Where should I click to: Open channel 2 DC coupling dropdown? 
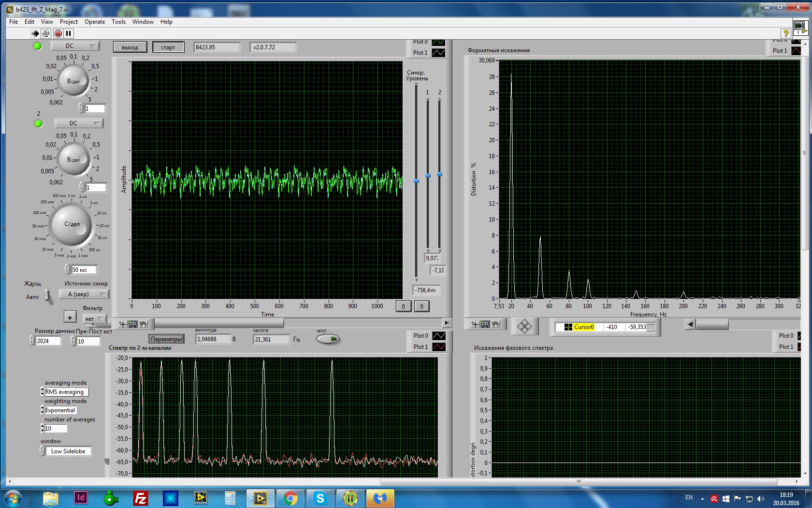79,123
